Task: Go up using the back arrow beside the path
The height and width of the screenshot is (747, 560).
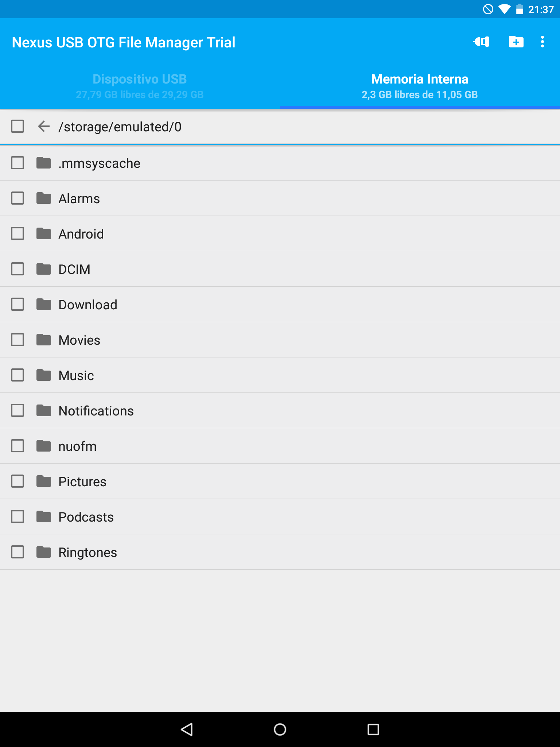Action: pos(44,127)
